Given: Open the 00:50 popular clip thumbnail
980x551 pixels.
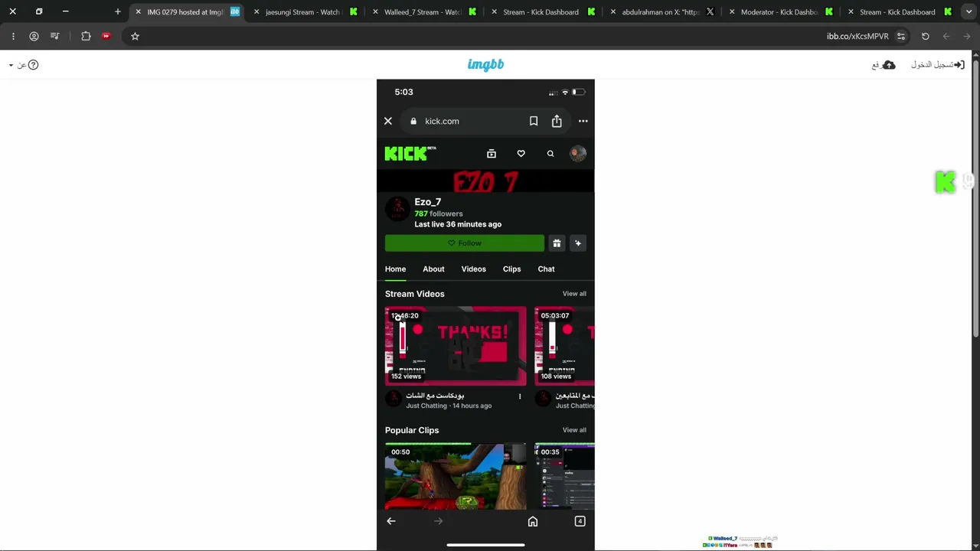Looking at the screenshot, I should click(x=456, y=476).
